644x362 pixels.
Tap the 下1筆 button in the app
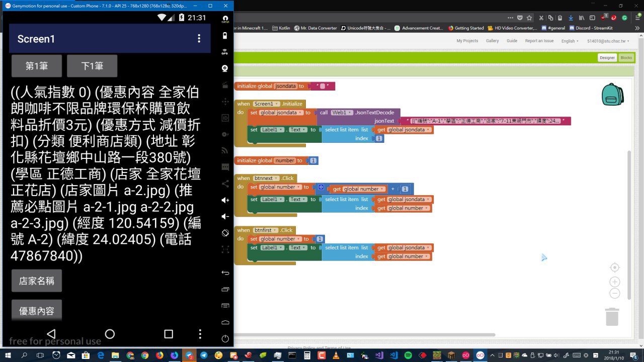[92, 66]
